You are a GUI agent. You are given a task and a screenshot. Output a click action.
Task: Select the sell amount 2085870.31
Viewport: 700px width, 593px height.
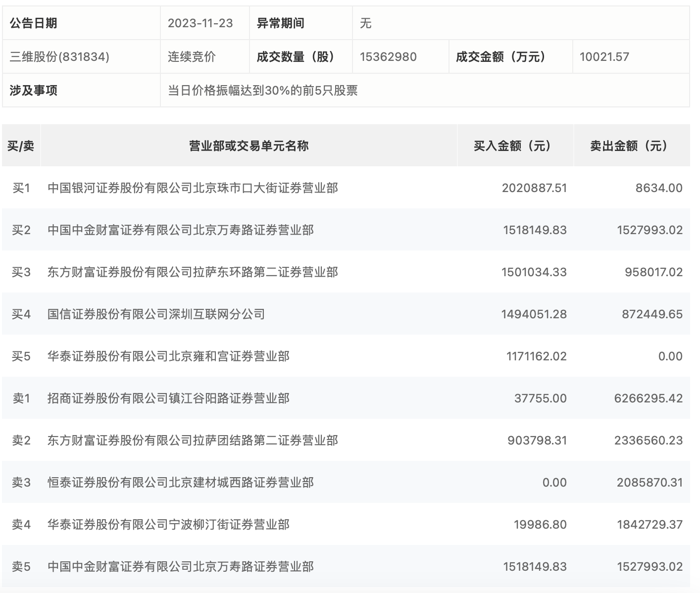pyautogui.click(x=650, y=483)
